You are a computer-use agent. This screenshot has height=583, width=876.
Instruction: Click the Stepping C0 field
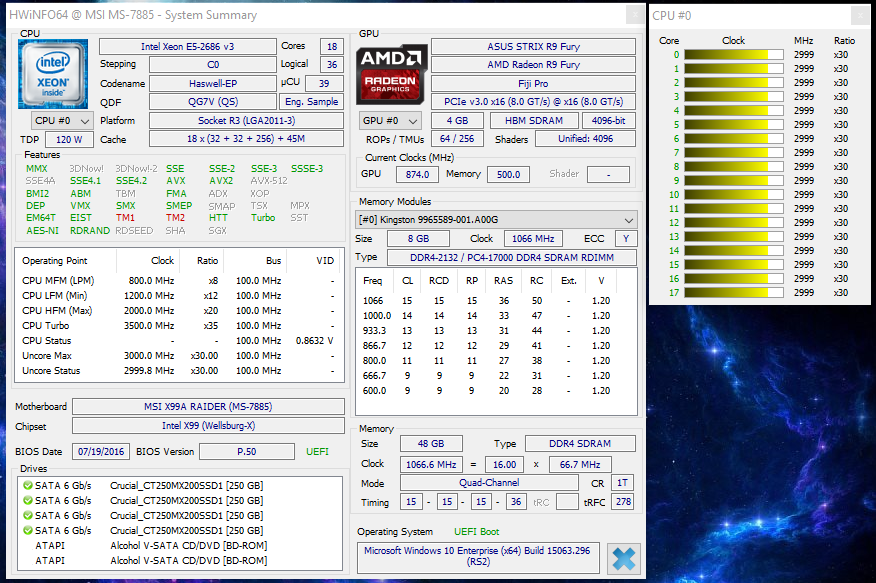point(213,64)
